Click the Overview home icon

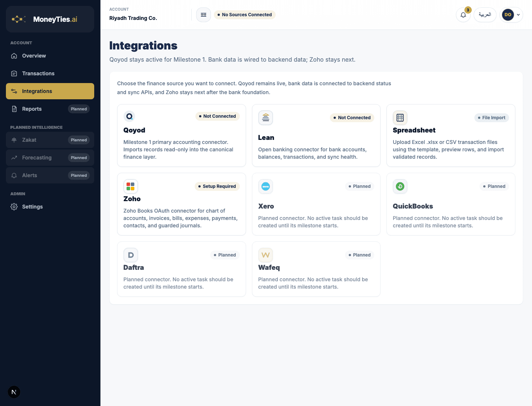[x=14, y=56]
